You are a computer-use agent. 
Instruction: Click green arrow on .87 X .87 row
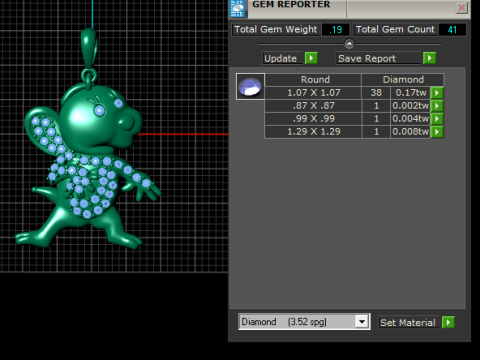tap(437, 106)
